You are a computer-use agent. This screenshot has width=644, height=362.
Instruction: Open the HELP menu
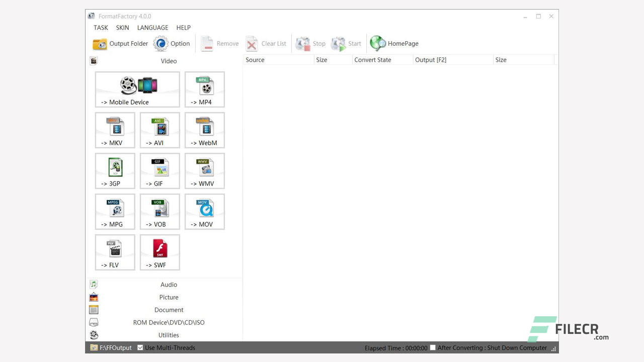pyautogui.click(x=183, y=28)
